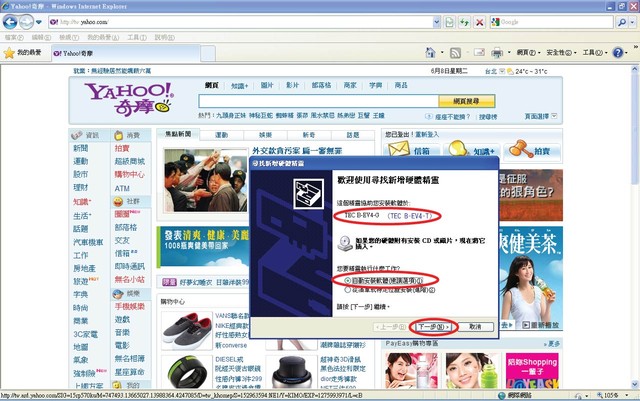640x401 pixels.
Task: Click the Yahoo!奇摩 logo
Action: 129,99
